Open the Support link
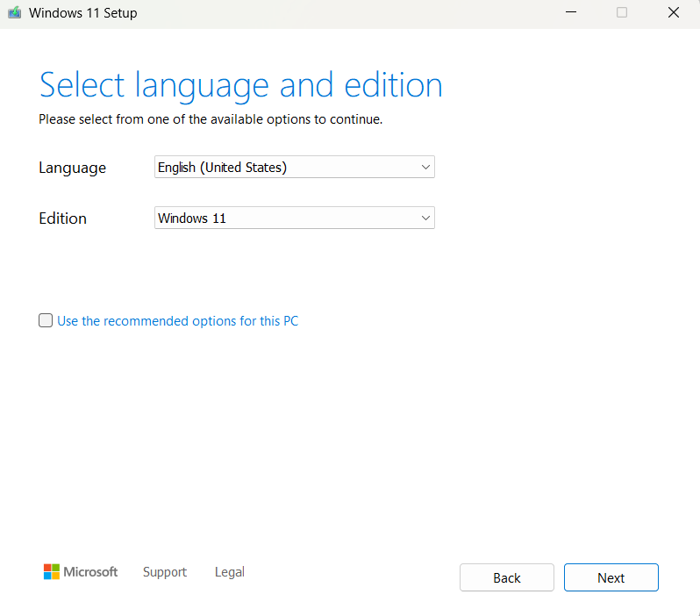The image size is (700, 616). click(x=165, y=572)
